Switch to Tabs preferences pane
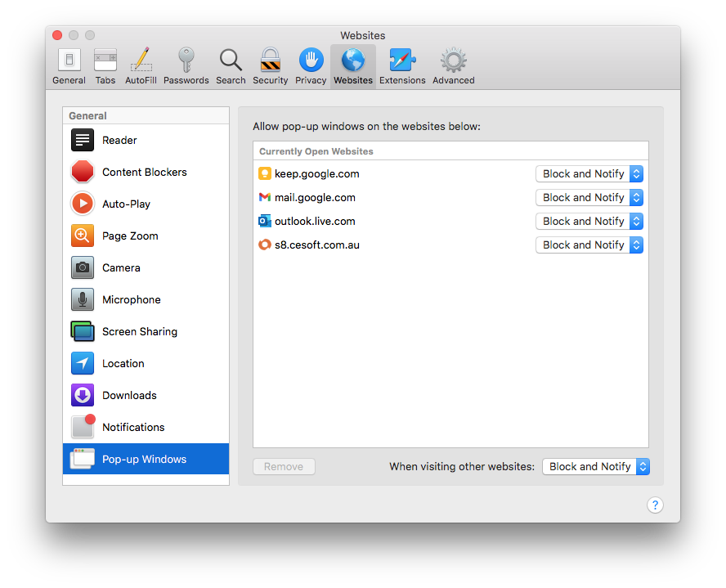Viewport: 726px width, 588px height. (105, 65)
